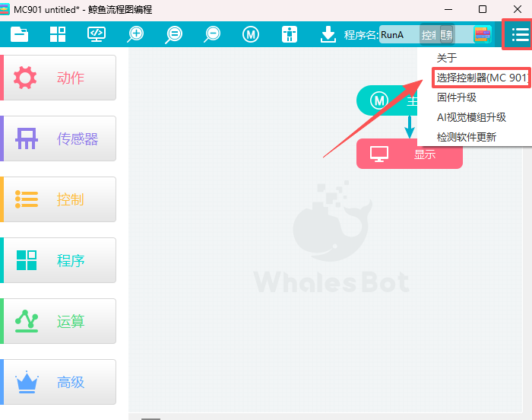
Task: Click the program name field RunA
Action: click(397, 35)
